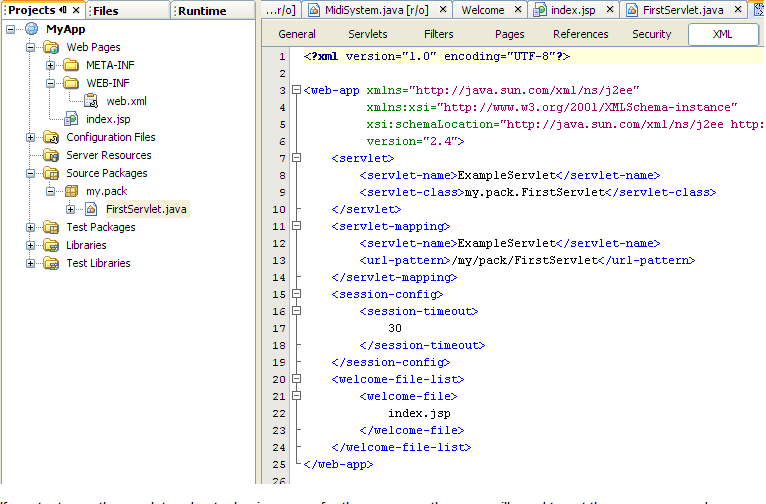The image size is (766, 504).
Task: Fold the welcome-file element on line 21
Action: 296,396
